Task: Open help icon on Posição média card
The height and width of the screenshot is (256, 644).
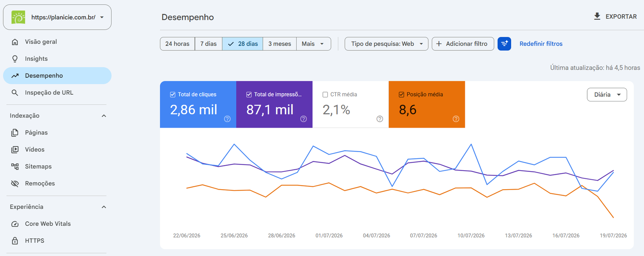Action: coord(456,119)
